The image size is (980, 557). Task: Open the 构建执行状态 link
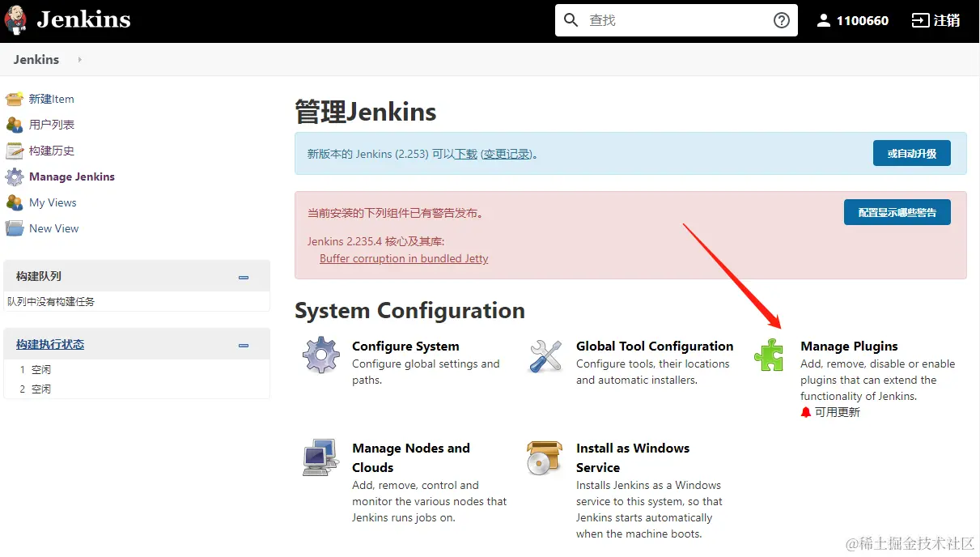[x=50, y=344]
